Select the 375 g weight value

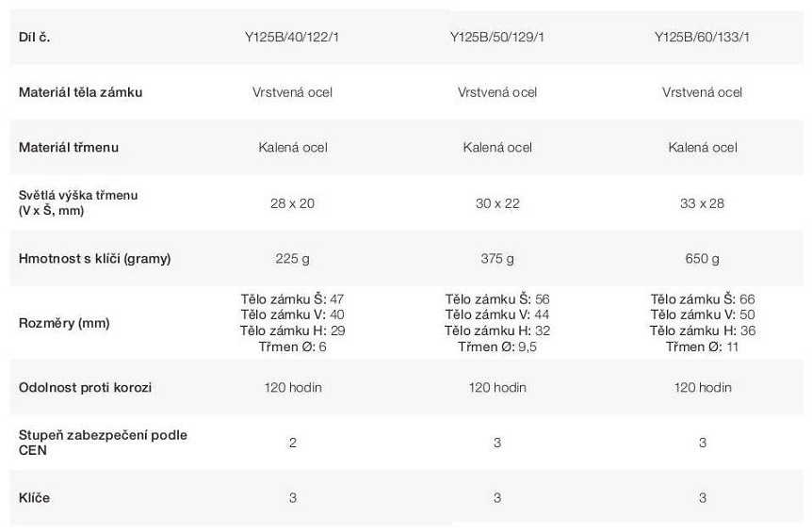pos(497,258)
